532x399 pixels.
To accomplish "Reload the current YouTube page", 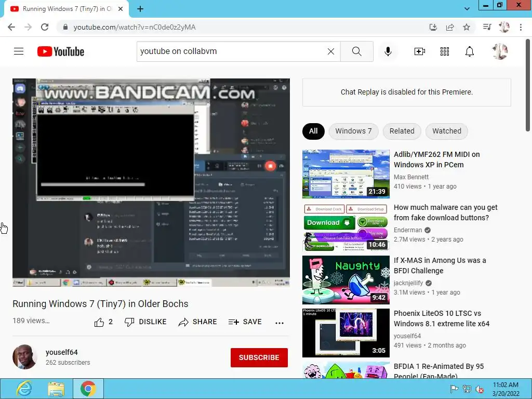I will [45, 27].
